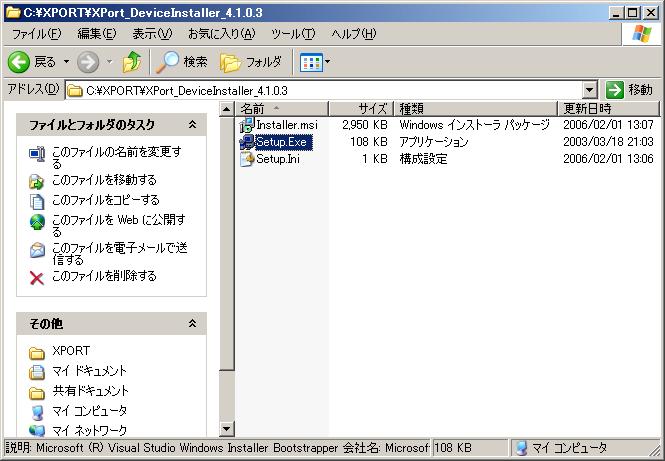Open マイ コンピュータ link in その他
The height and width of the screenshot is (461, 665).
pyautogui.click(x=89, y=411)
